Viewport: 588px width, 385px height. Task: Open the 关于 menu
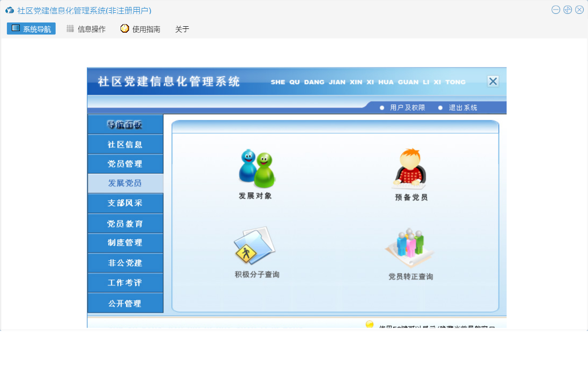click(182, 29)
